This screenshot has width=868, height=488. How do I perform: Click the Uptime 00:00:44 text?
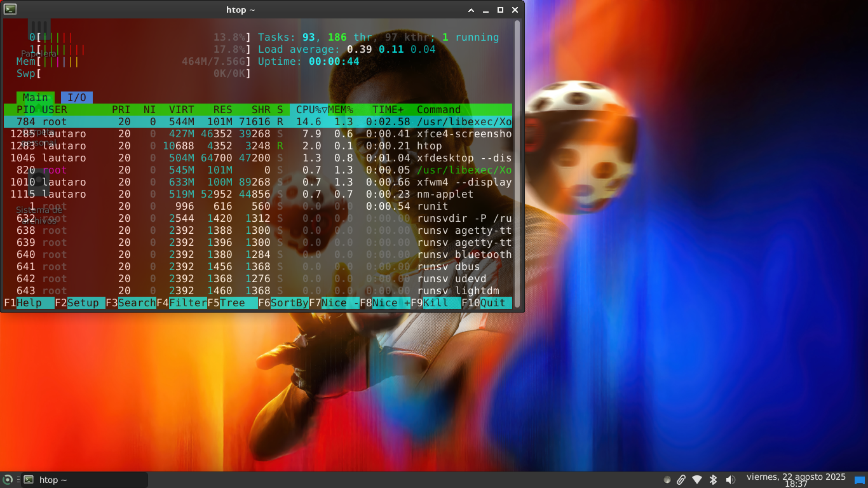(x=309, y=62)
